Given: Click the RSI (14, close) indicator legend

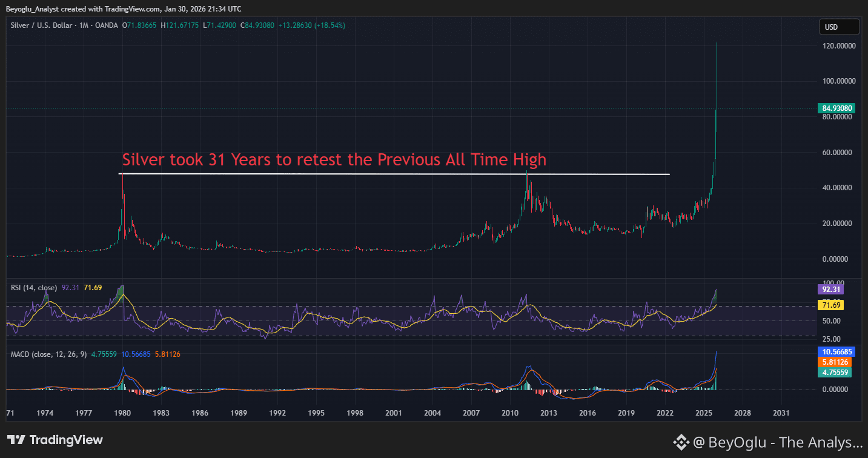Looking at the screenshot, I should (x=34, y=288).
